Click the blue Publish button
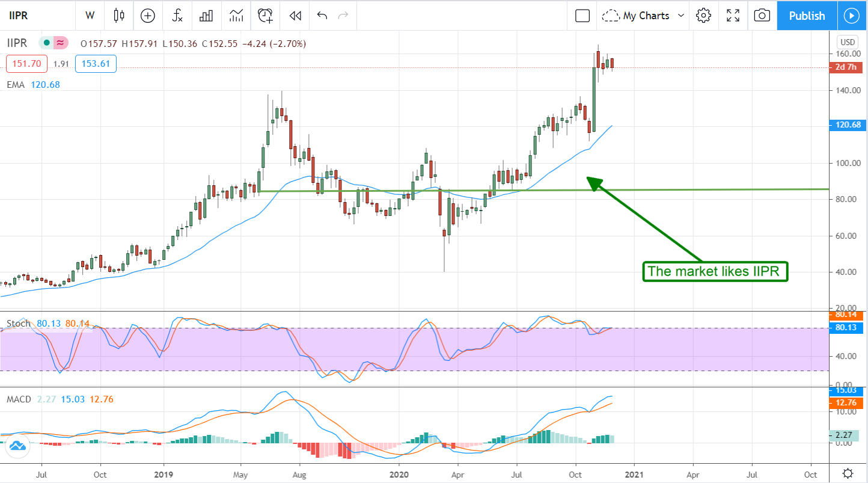 pos(807,16)
